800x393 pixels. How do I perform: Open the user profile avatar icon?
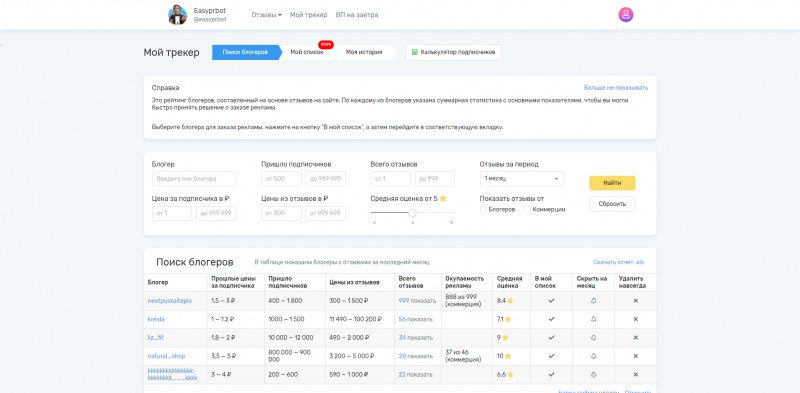tap(626, 14)
